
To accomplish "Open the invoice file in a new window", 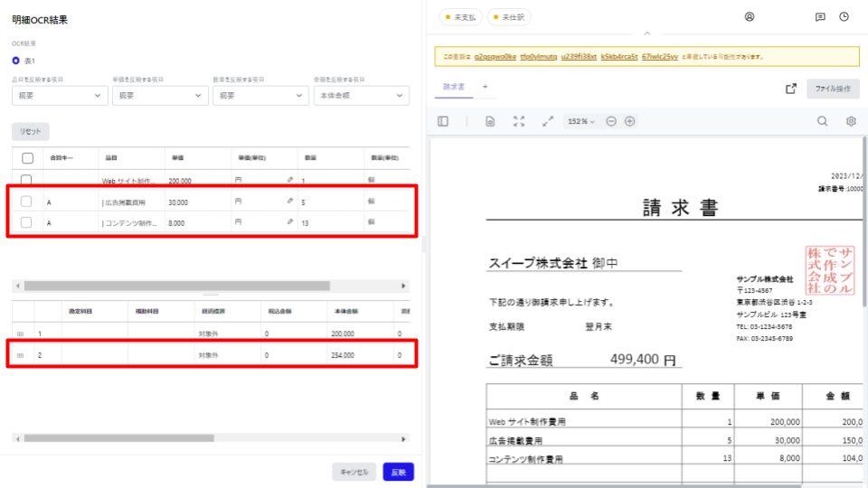I will coord(791,89).
